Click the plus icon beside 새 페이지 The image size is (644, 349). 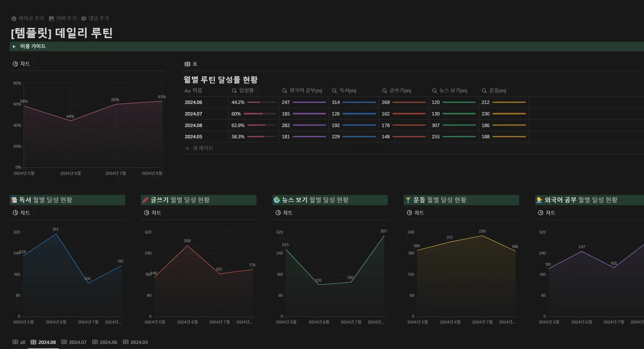(187, 148)
